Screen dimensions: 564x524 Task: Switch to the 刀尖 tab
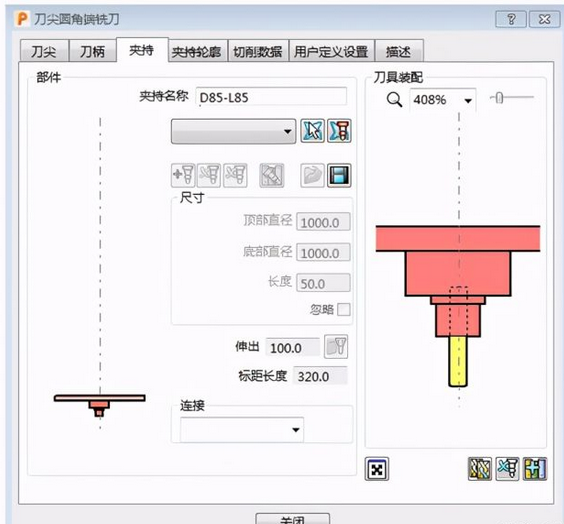point(44,51)
